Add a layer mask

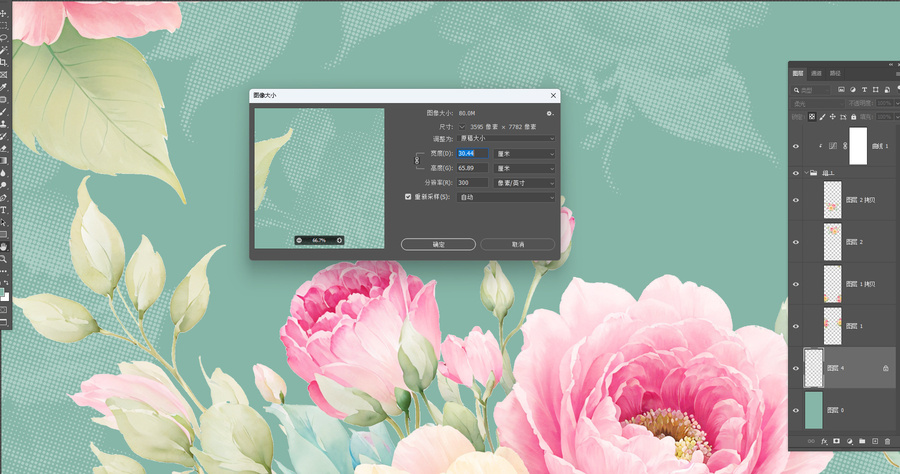click(836, 441)
